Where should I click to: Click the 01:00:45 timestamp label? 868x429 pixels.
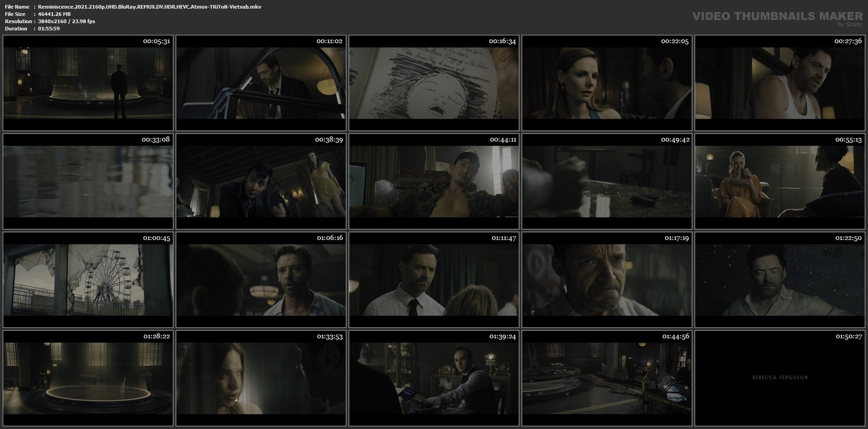pyautogui.click(x=156, y=238)
